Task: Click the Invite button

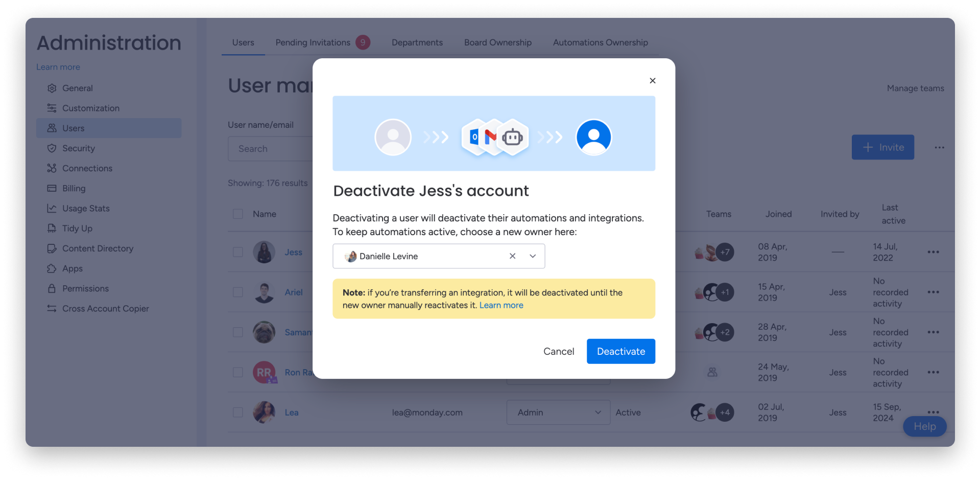Action: (x=882, y=147)
